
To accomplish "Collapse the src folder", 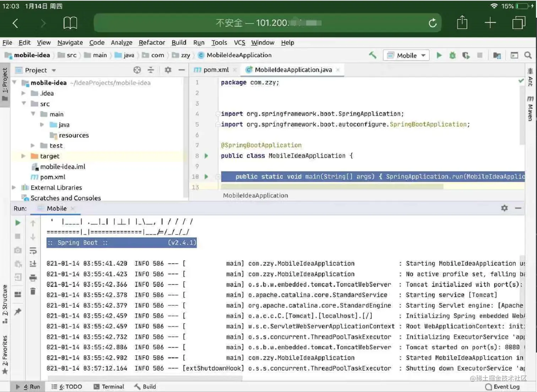I will pos(23,104).
